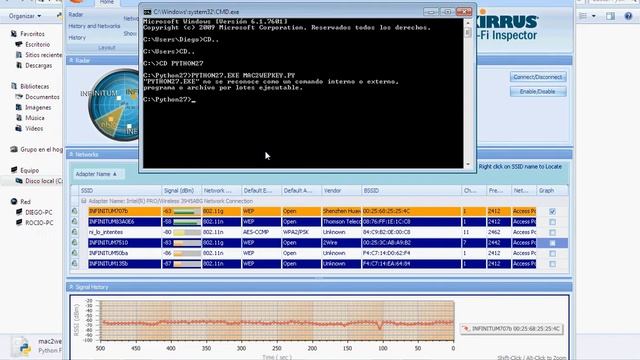The height and width of the screenshot is (360, 640).
Task: Click the Documentos library icon
Action: 19,97
